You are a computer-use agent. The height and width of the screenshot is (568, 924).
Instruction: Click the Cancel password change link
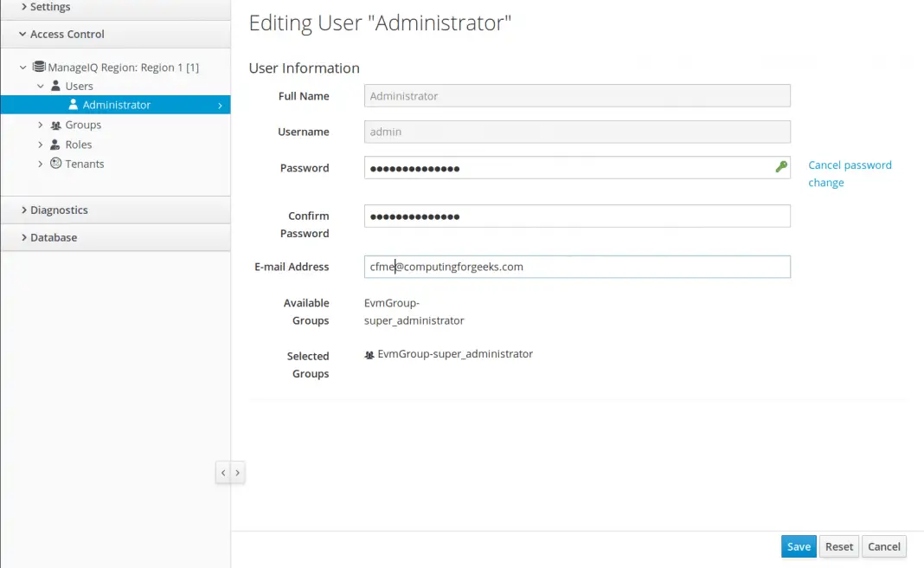pos(850,173)
